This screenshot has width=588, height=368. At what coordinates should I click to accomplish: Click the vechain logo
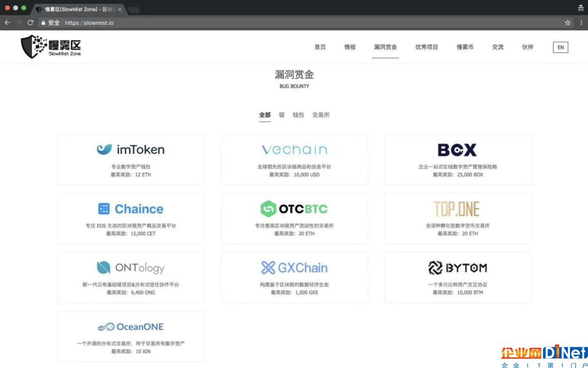pos(294,149)
